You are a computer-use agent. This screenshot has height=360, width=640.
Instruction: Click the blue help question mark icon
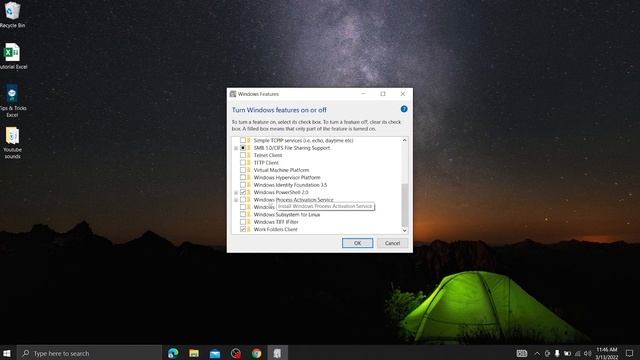pos(404,109)
